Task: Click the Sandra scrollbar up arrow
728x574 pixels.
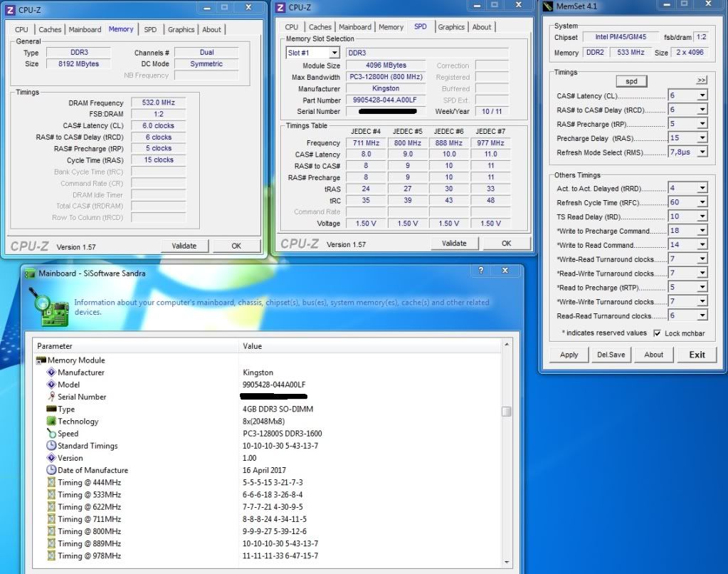Action: (x=507, y=345)
